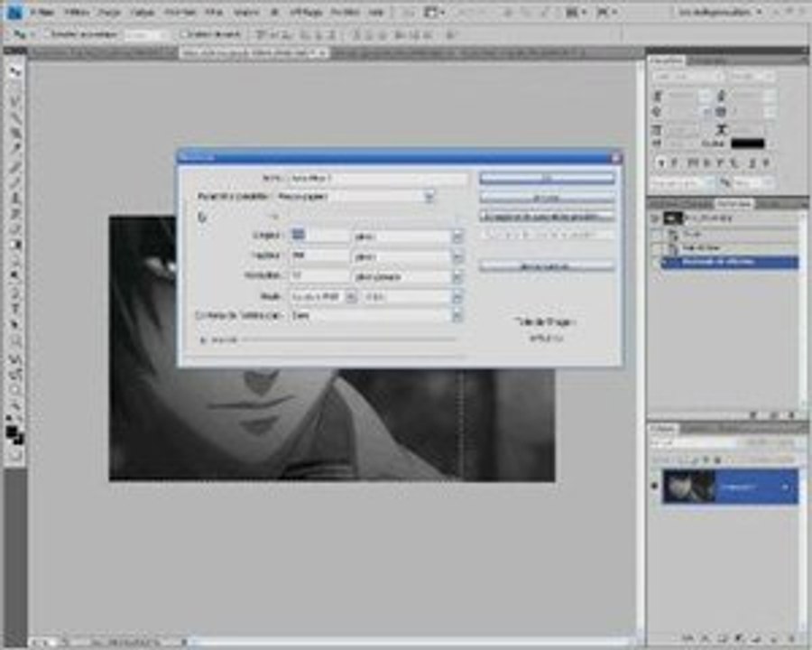Image resolution: width=812 pixels, height=650 pixels.
Task: Select the Path Selection tool
Action: [15, 324]
